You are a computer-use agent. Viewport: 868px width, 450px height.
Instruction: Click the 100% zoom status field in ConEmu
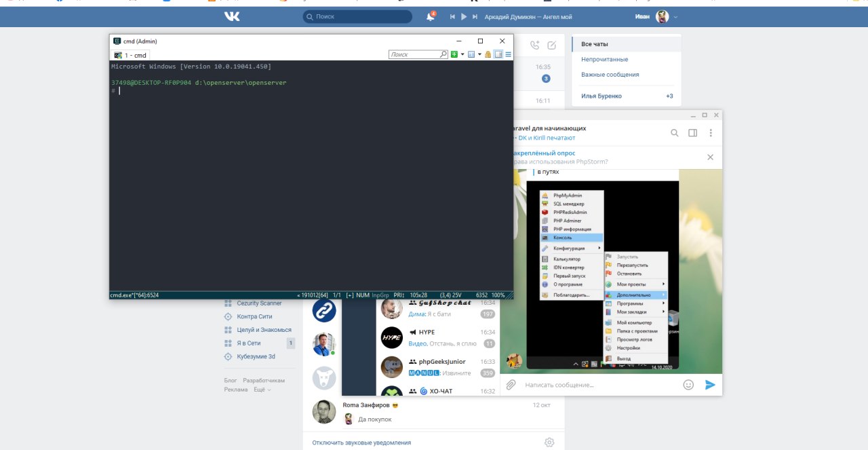(498, 295)
